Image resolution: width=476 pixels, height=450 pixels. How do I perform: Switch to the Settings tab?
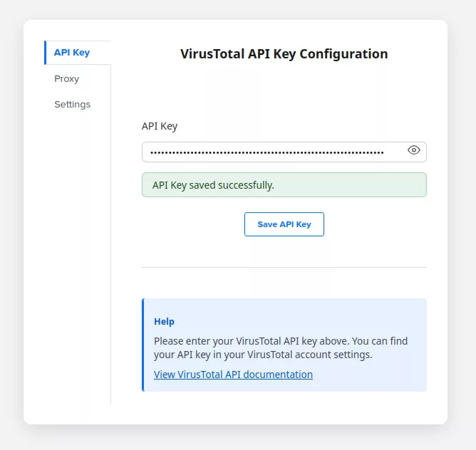point(73,105)
